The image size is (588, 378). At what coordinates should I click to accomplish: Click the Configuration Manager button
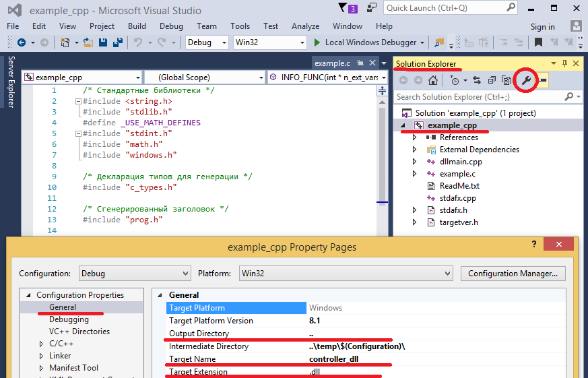(513, 274)
